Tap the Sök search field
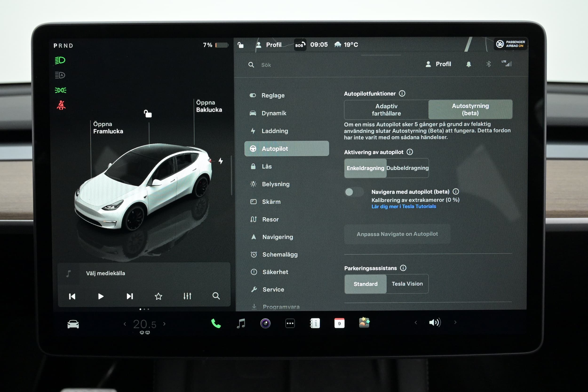This screenshot has height=392, width=588. tap(330, 65)
